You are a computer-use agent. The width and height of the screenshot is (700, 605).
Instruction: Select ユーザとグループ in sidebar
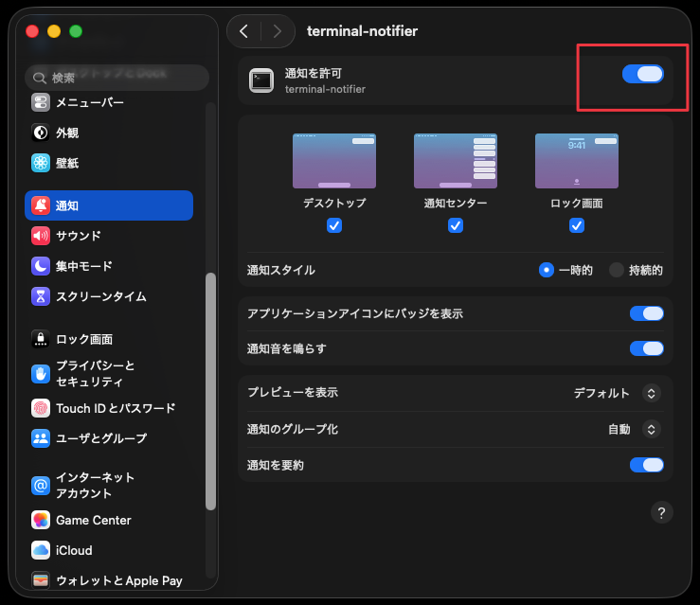[101, 438]
